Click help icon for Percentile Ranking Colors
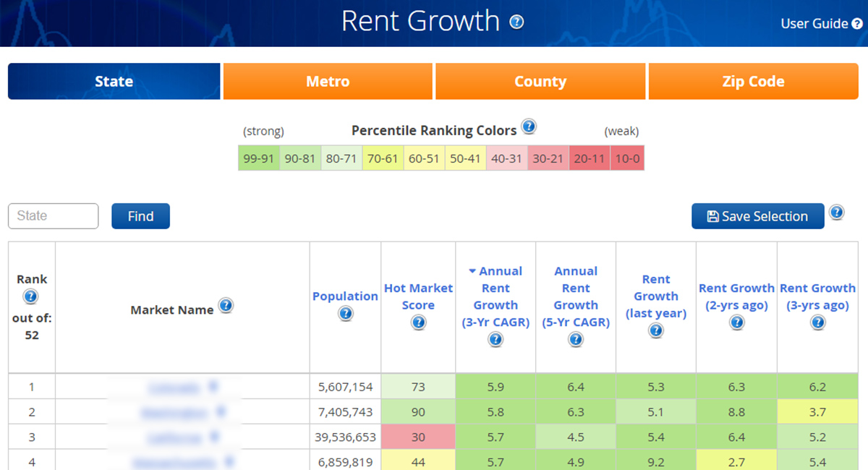Viewport: 868px width, 470px height. click(529, 127)
